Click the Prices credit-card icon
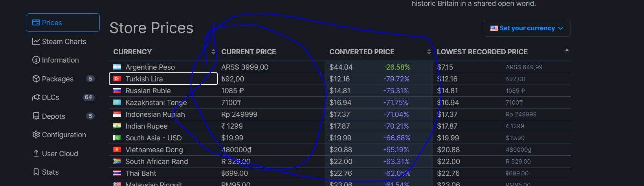The image size is (644, 186). point(36,23)
